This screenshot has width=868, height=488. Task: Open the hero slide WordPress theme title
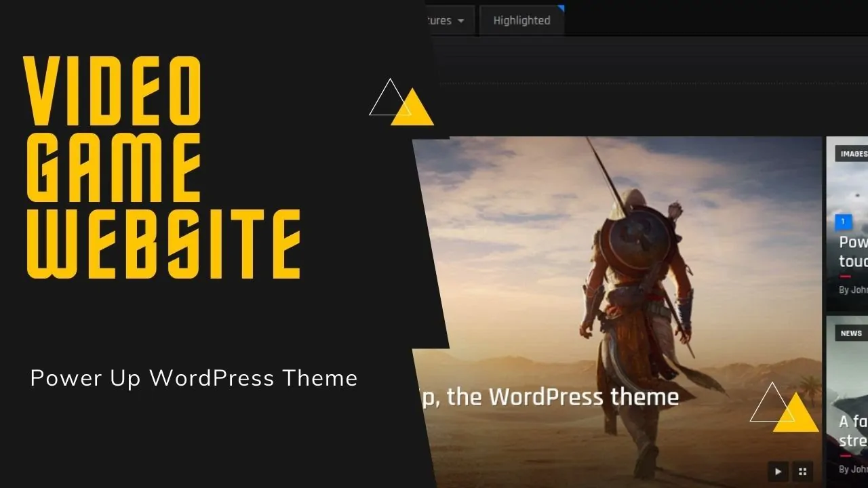(x=549, y=397)
